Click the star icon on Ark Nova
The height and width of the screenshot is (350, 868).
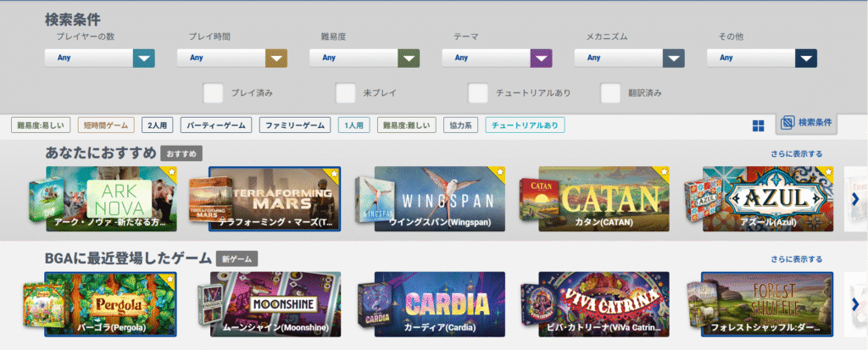(170, 173)
